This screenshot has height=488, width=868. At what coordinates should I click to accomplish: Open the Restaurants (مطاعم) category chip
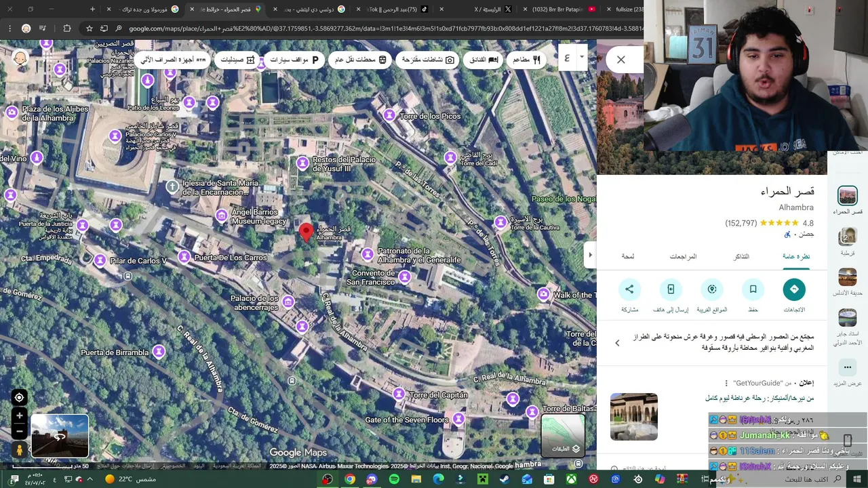(526, 60)
